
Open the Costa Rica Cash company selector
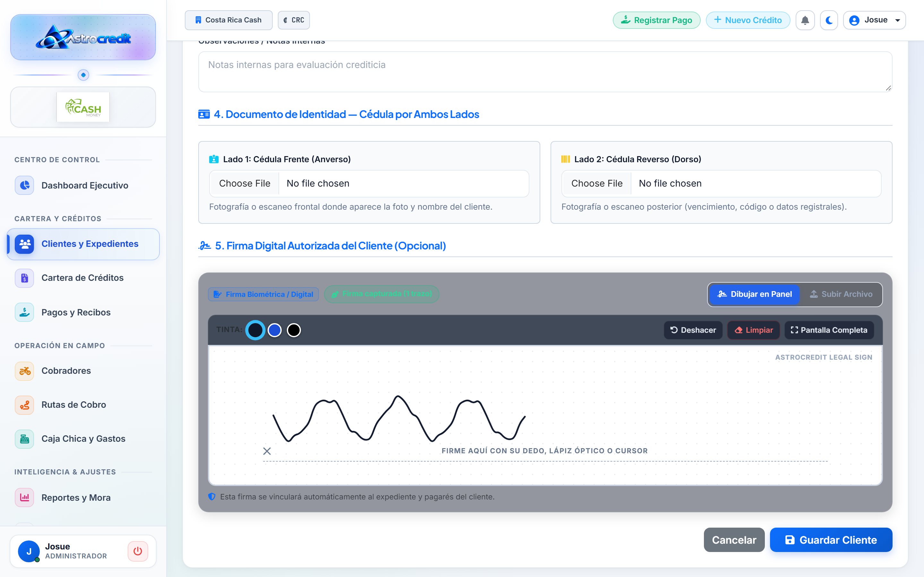(228, 20)
